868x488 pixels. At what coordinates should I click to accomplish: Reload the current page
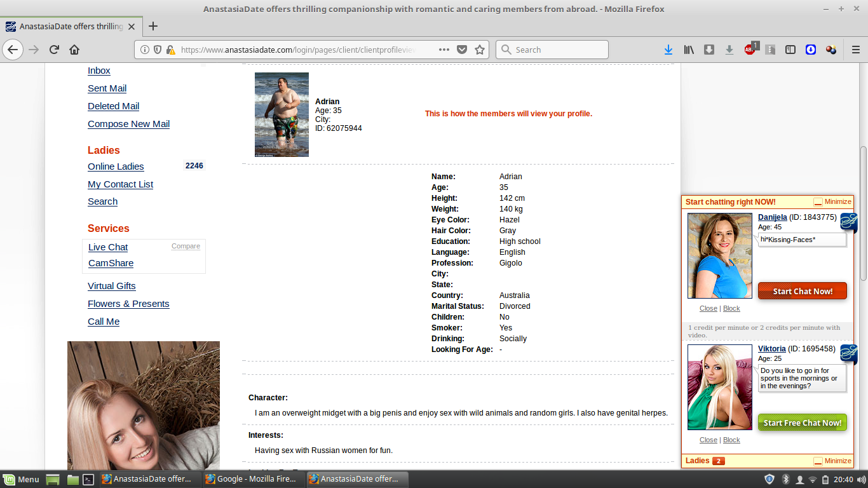pos(54,50)
